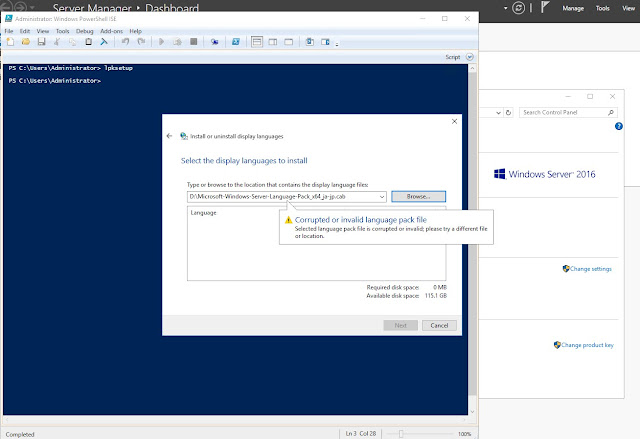
Task: Expand the Script pane chevron
Action: click(x=470, y=57)
